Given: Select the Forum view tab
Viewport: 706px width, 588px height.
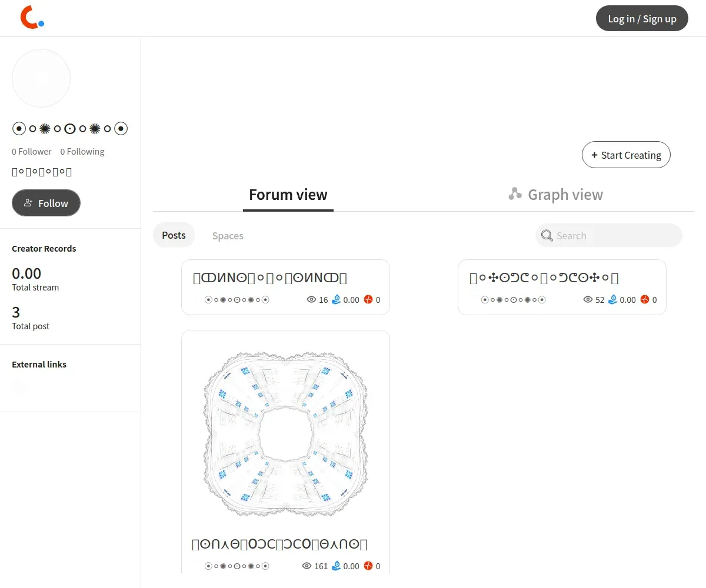Looking at the screenshot, I should (x=288, y=195).
